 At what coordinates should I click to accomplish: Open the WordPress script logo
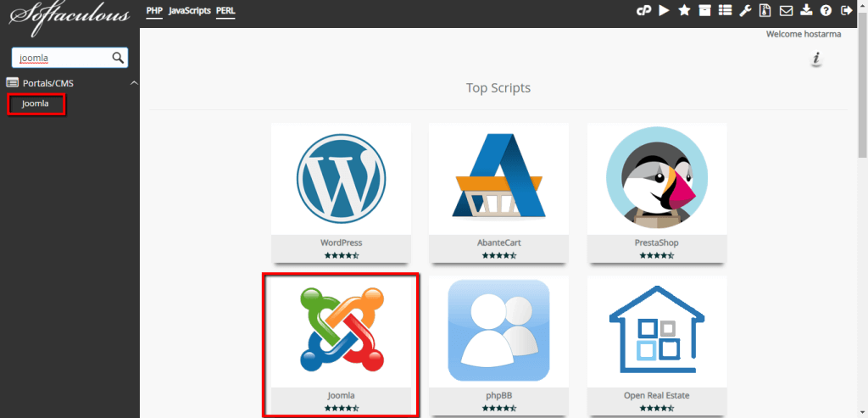[341, 179]
